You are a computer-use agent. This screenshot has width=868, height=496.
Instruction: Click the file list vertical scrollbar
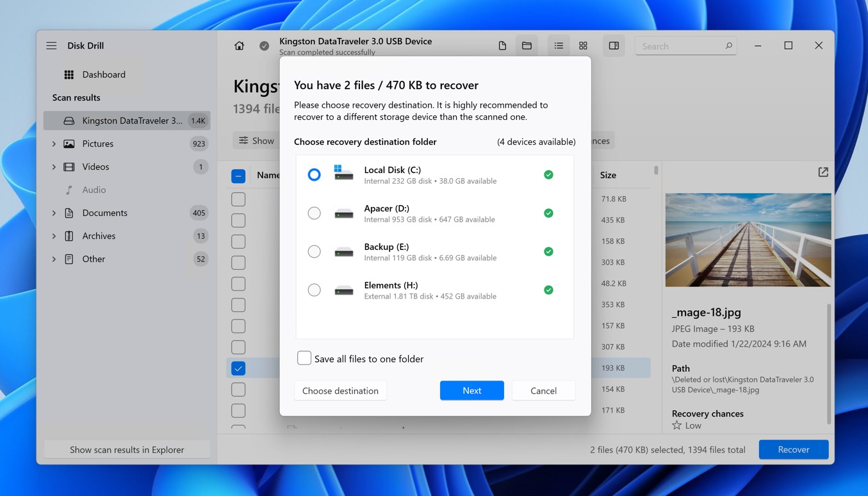click(x=656, y=170)
